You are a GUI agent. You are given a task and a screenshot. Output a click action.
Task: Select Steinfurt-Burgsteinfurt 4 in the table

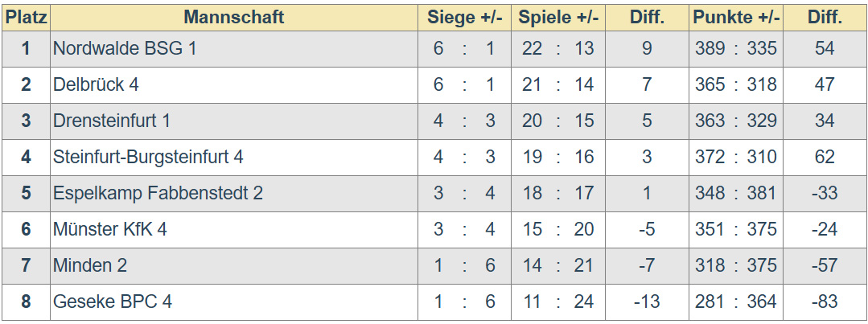148,157
